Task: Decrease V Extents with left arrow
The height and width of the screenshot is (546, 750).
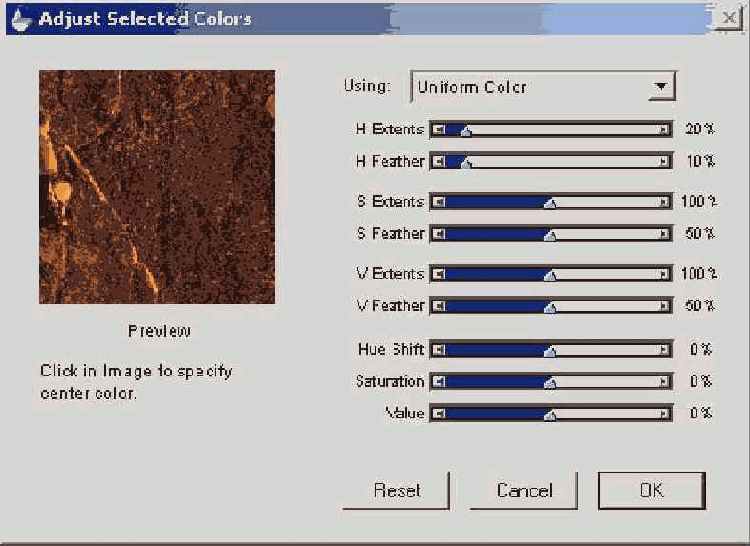Action: (x=438, y=274)
